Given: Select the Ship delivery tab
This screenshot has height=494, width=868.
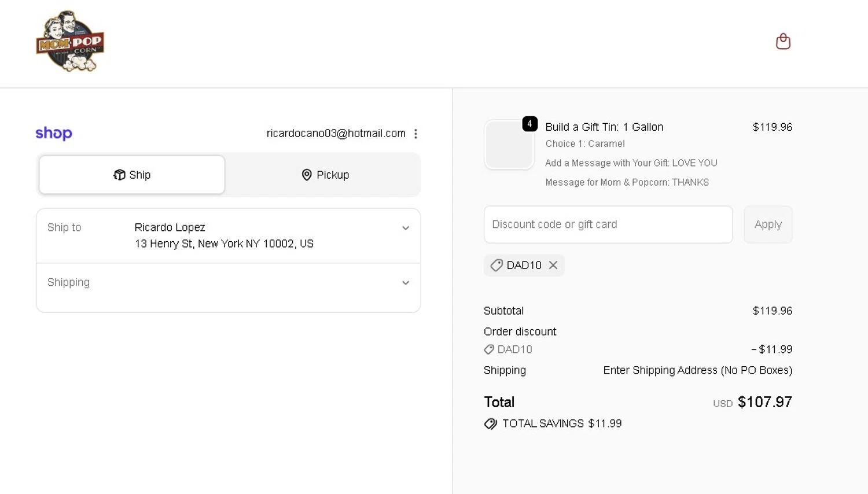Looking at the screenshot, I should 132,175.
